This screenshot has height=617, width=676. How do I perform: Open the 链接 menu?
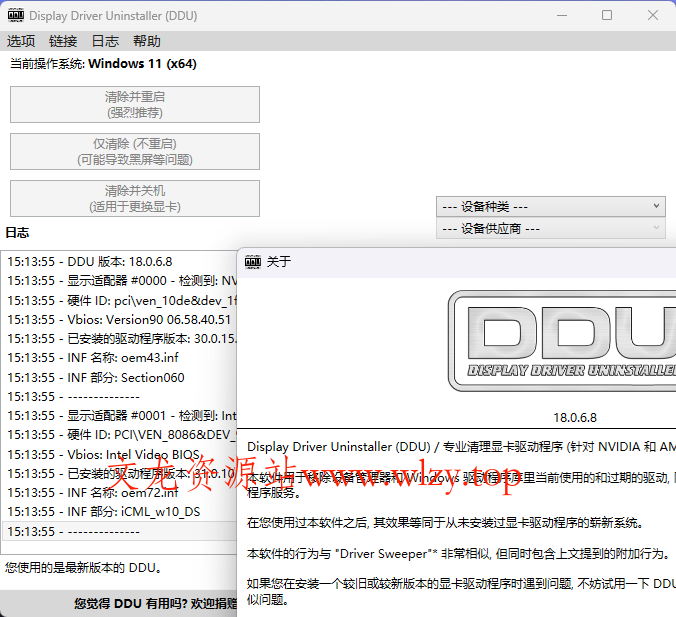63,41
